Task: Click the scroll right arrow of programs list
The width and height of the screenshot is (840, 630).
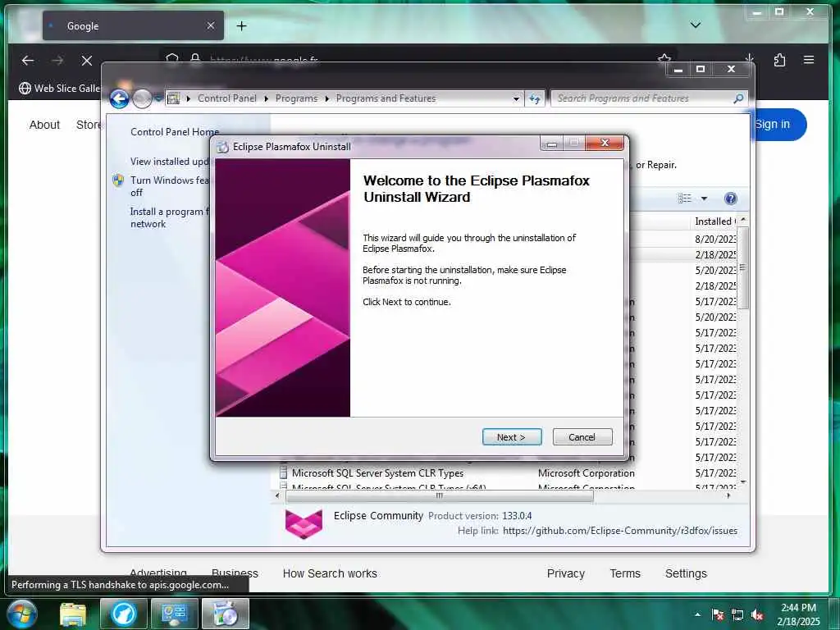Action: [729, 496]
